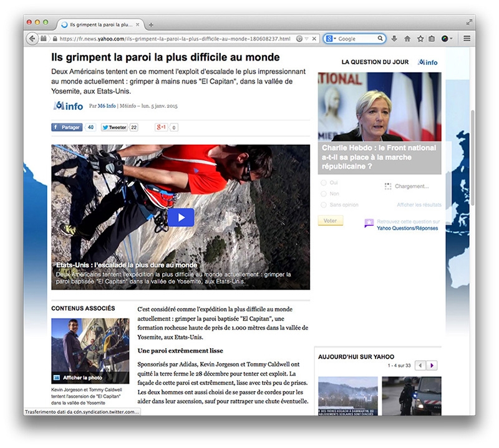Select the Ils grimpent la paroi tab
The image size is (499, 448).
[x=100, y=24]
